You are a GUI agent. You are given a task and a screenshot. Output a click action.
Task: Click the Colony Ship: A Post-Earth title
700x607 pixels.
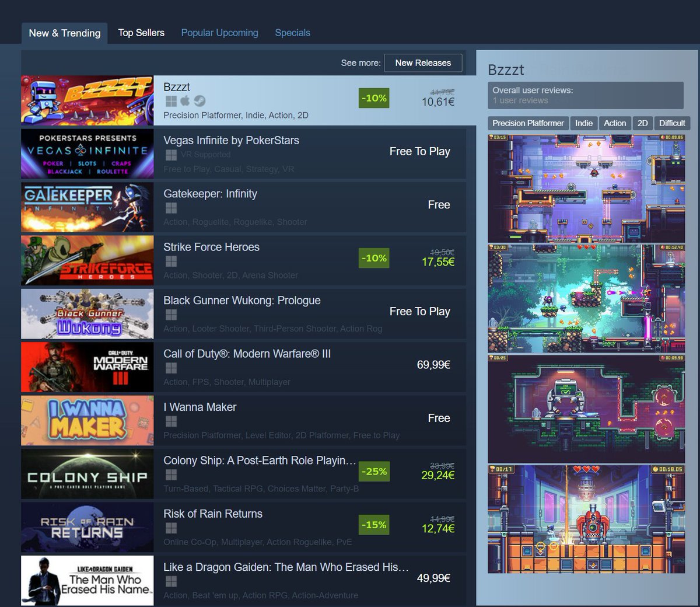[260, 461]
